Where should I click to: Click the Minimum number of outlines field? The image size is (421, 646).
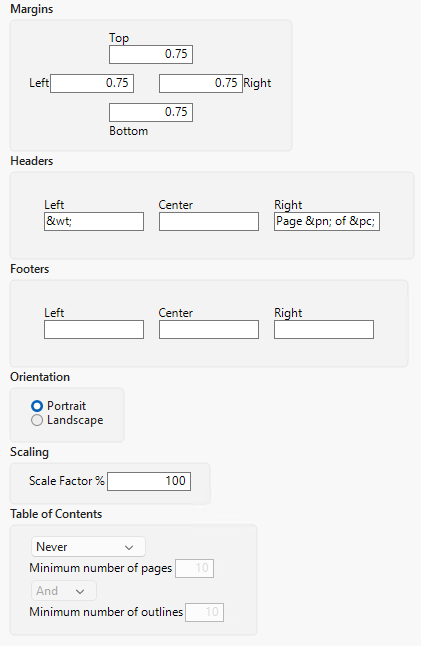point(204,612)
